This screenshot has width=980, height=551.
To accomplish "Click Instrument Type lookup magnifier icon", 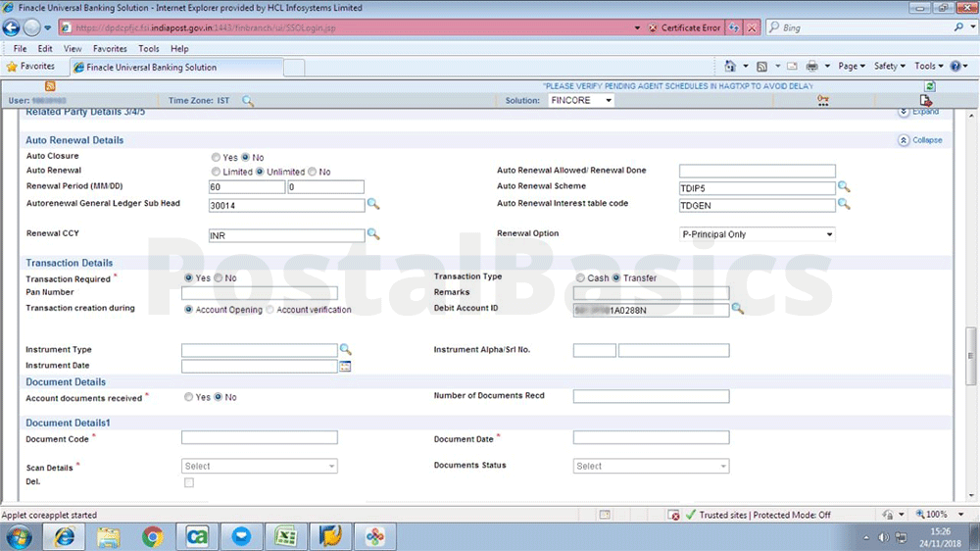I will coord(345,350).
